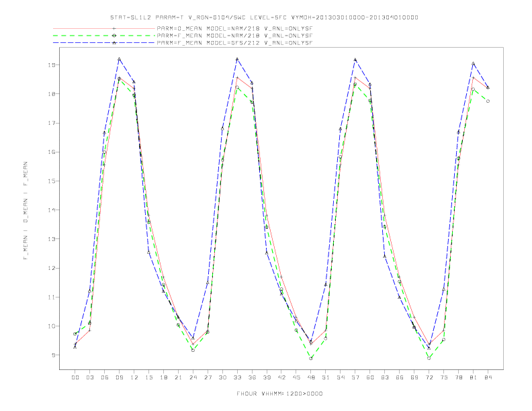The width and height of the screenshot is (532, 411).
Task: Click the vertical axis label F_MEAN | O_MEAN | F_MEAN
Action: point(26,211)
